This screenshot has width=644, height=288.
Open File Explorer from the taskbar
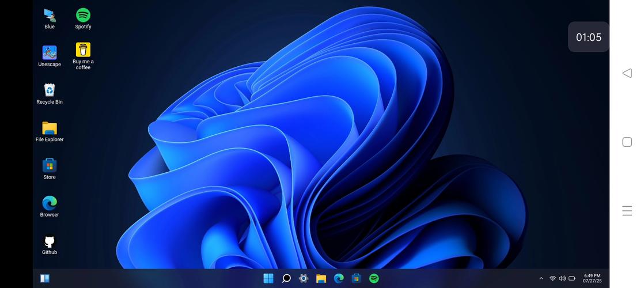click(x=321, y=279)
